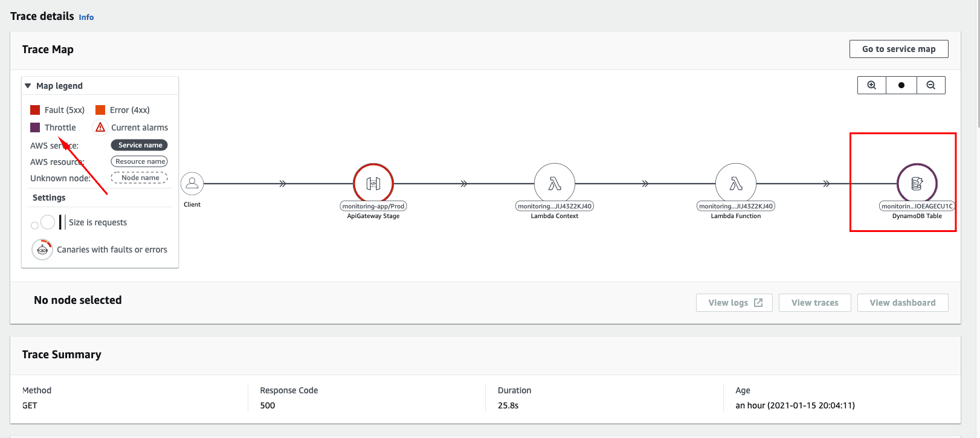Click the Error (4xx) orange swatch
The width and height of the screenshot is (980, 438).
pyautogui.click(x=100, y=110)
